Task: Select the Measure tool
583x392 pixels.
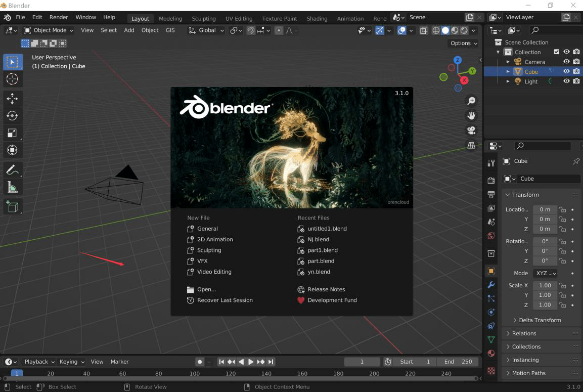Action: click(12, 187)
